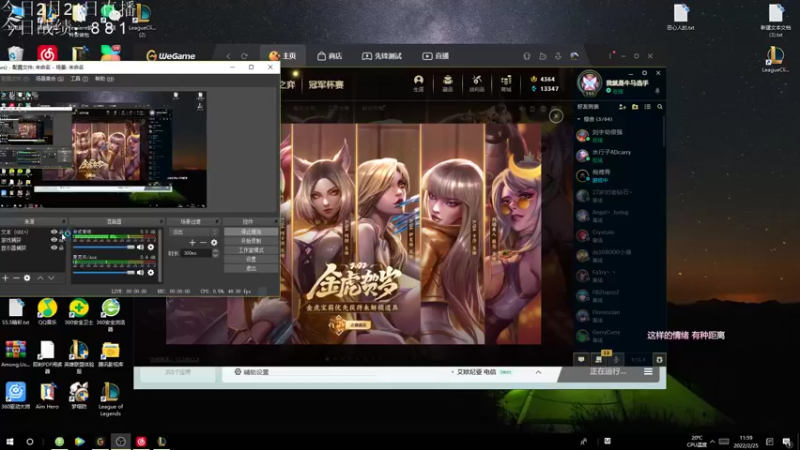This screenshot has height=450, width=800.
Task: Open OBS 工具(T) menu
Action: click(79, 79)
